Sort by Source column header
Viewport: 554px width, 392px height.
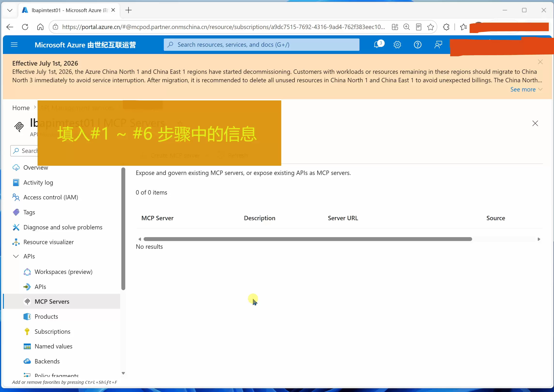pyautogui.click(x=496, y=218)
